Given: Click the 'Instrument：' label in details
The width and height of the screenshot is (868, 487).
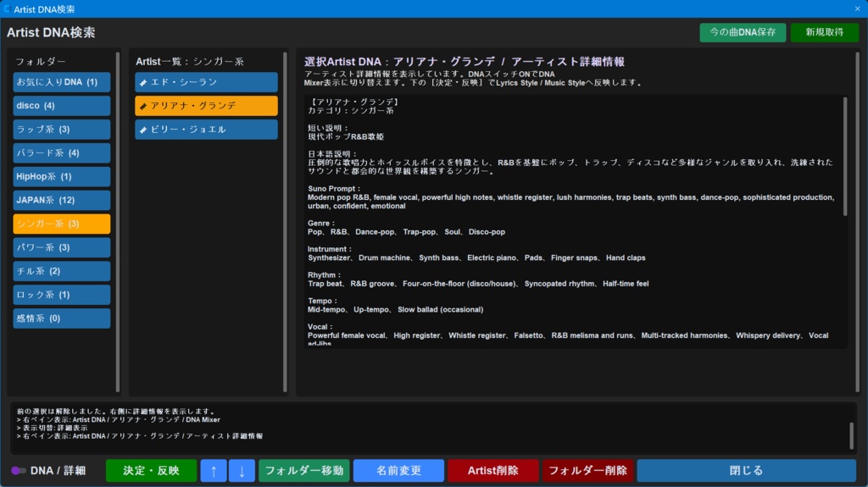Looking at the screenshot, I should 330,249.
